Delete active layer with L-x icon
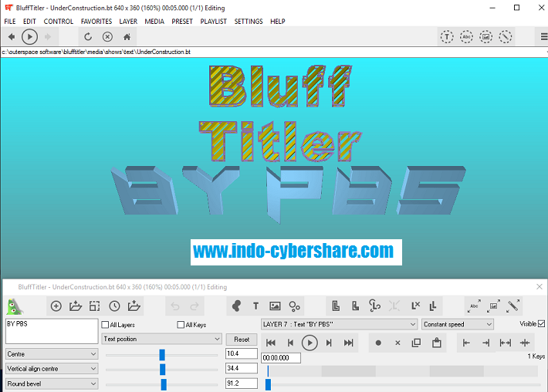548x392 pixels. coord(415,306)
